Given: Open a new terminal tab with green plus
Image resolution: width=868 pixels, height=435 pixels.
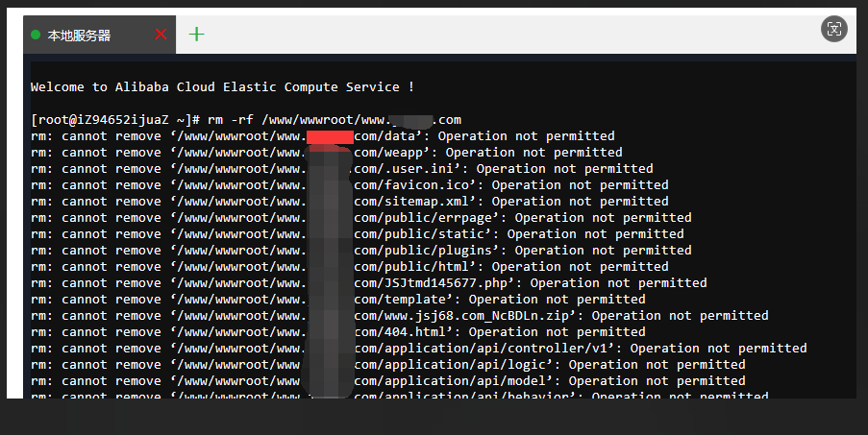Looking at the screenshot, I should pyautogui.click(x=196, y=35).
